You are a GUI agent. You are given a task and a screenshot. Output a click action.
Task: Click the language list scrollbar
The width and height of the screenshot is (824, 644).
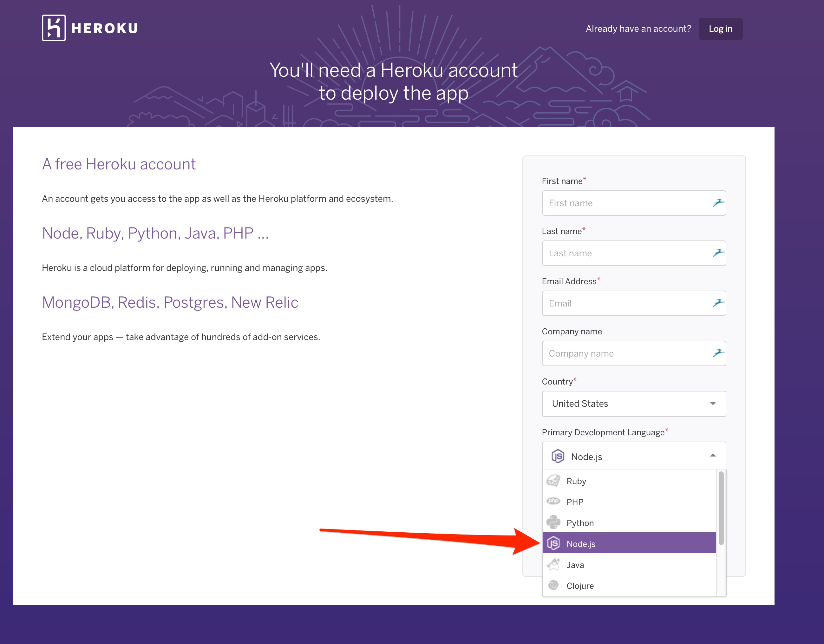pos(721,508)
